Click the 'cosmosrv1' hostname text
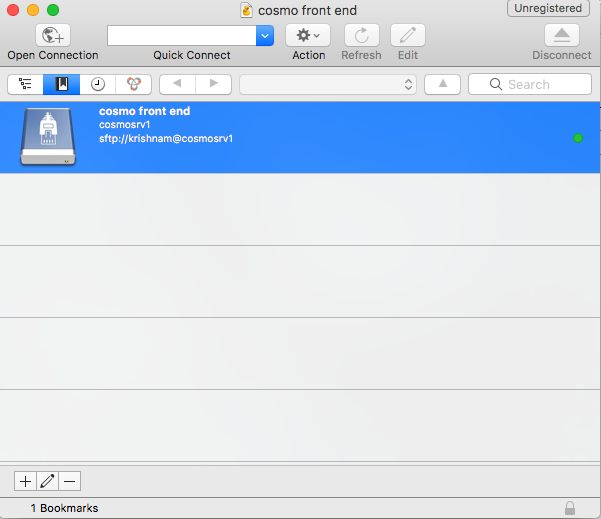Screen dimensions: 601x519 coord(125,125)
